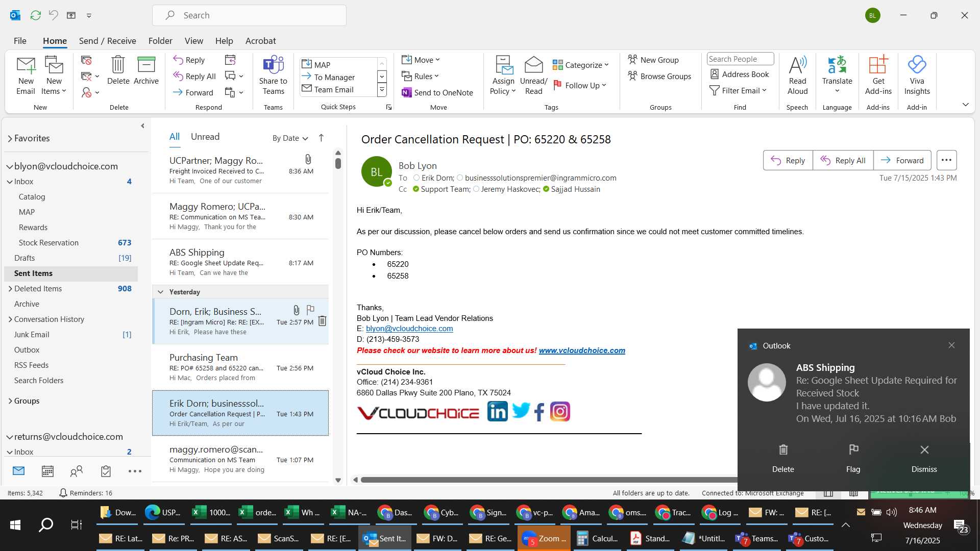The height and width of the screenshot is (551, 980).
Task: Switch to Folder ribbon tab
Action: coord(160,41)
